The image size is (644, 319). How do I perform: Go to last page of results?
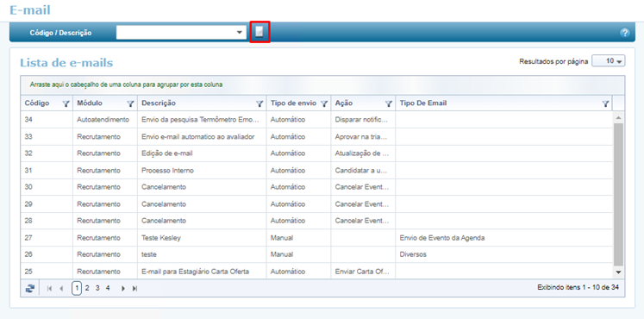(134, 289)
